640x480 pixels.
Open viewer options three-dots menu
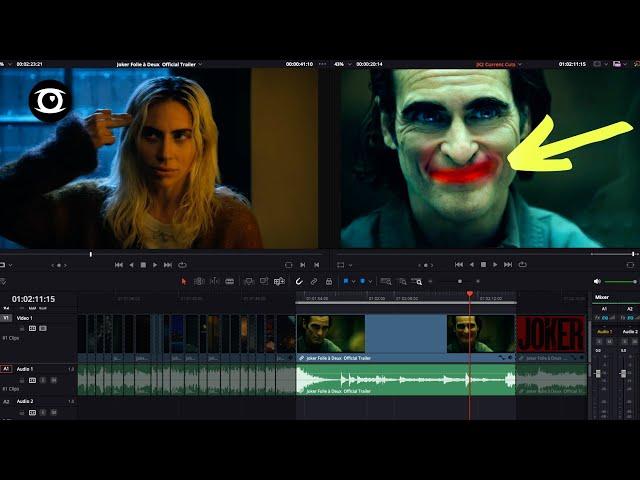tap(322, 64)
